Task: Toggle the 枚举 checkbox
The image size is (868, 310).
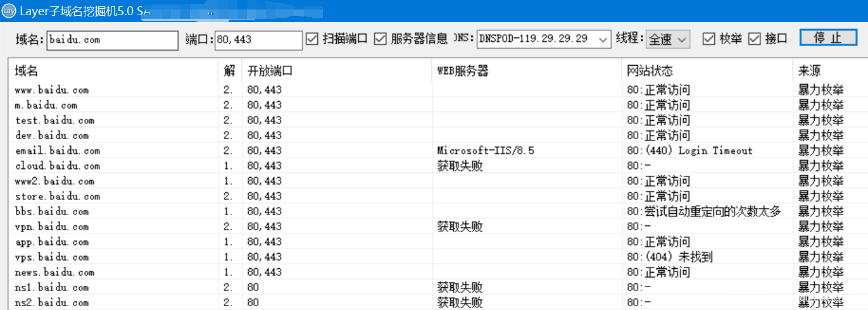Action: (x=709, y=39)
